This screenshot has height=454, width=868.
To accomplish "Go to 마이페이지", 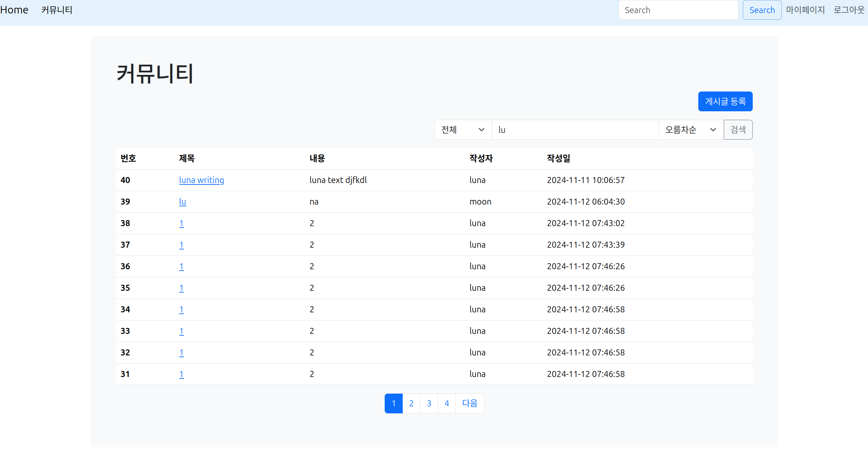I will point(805,10).
